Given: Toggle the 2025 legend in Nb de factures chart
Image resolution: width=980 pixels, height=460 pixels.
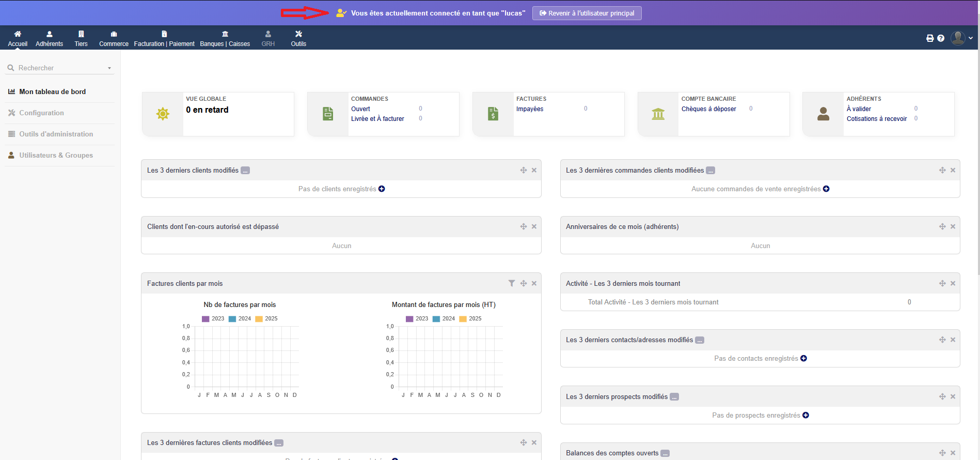Looking at the screenshot, I should 266,318.
